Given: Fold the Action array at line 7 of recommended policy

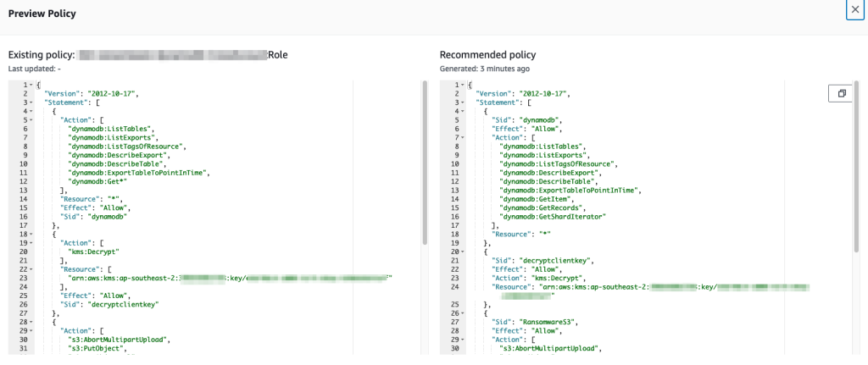Looking at the screenshot, I should pos(462,138).
